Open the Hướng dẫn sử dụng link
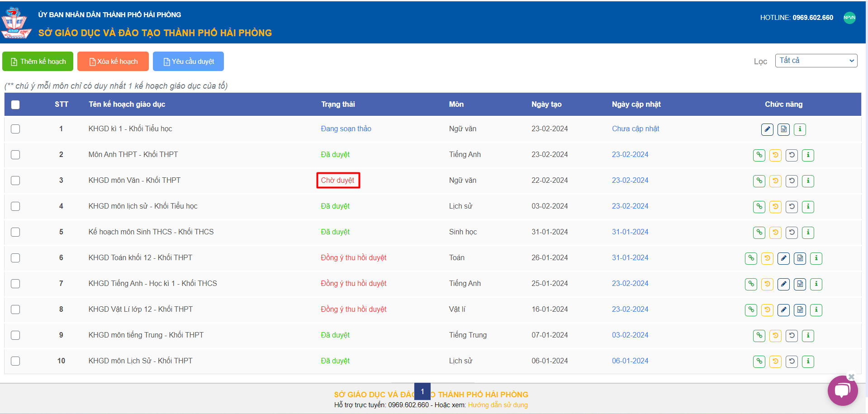 tap(498, 405)
